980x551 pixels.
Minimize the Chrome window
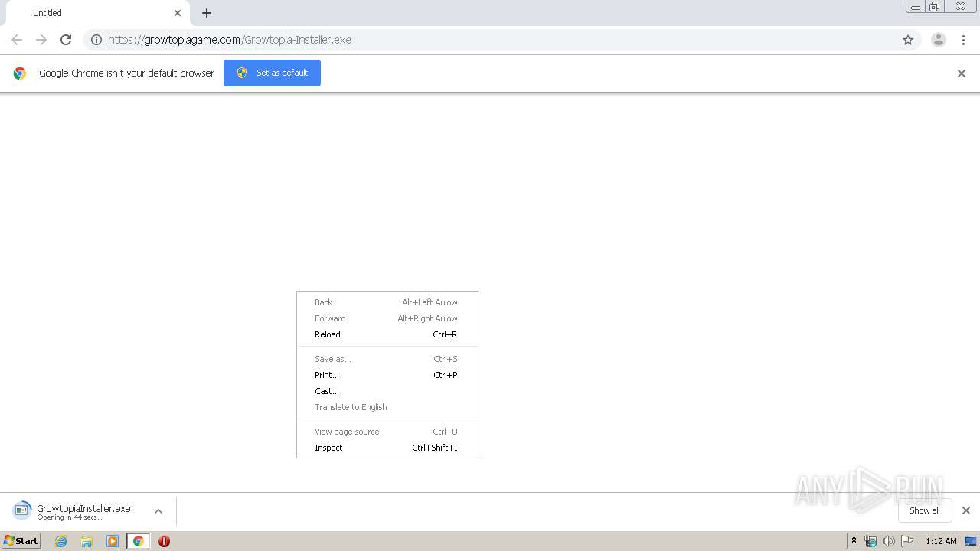click(916, 7)
